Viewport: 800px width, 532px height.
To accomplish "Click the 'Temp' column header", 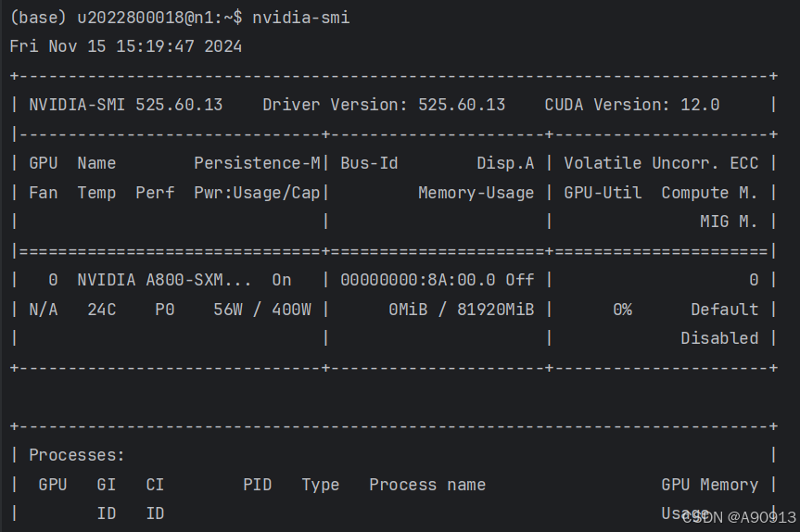I will tap(96, 193).
